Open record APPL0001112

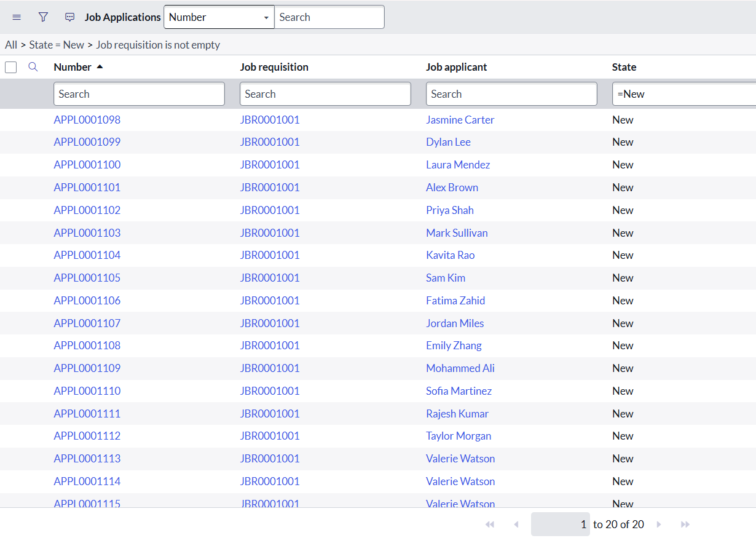pyautogui.click(x=87, y=436)
